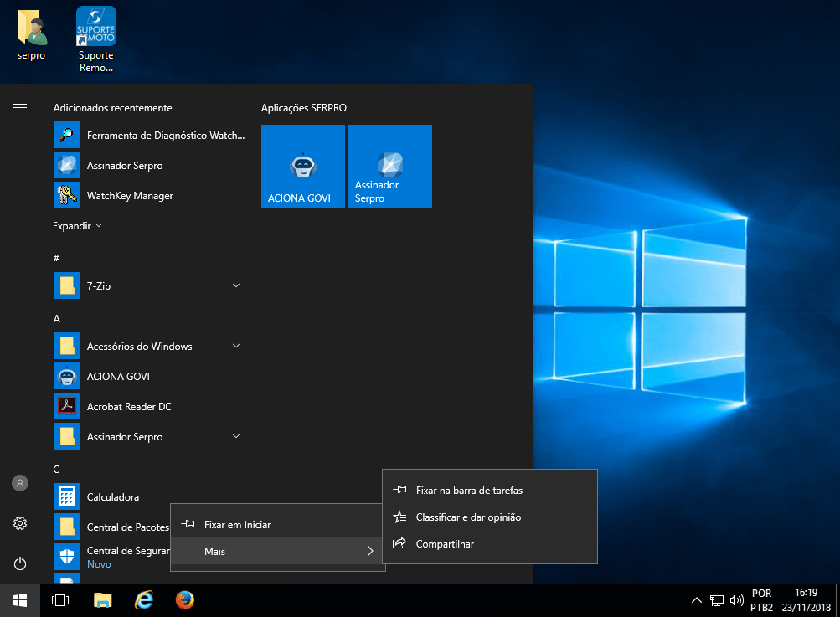840x617 pixels.
Task: Select Classificar e dar opinião
Action: 468,517
